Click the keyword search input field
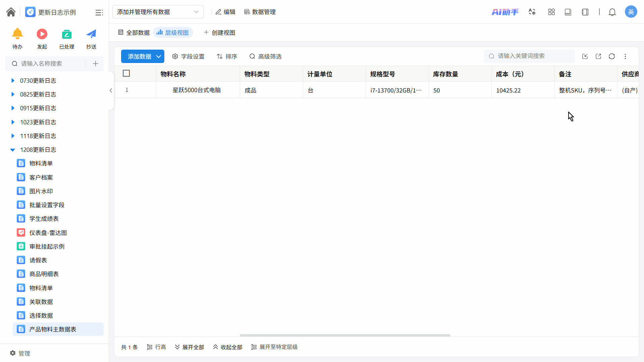The image size is (644, 362). click(533, 56)
